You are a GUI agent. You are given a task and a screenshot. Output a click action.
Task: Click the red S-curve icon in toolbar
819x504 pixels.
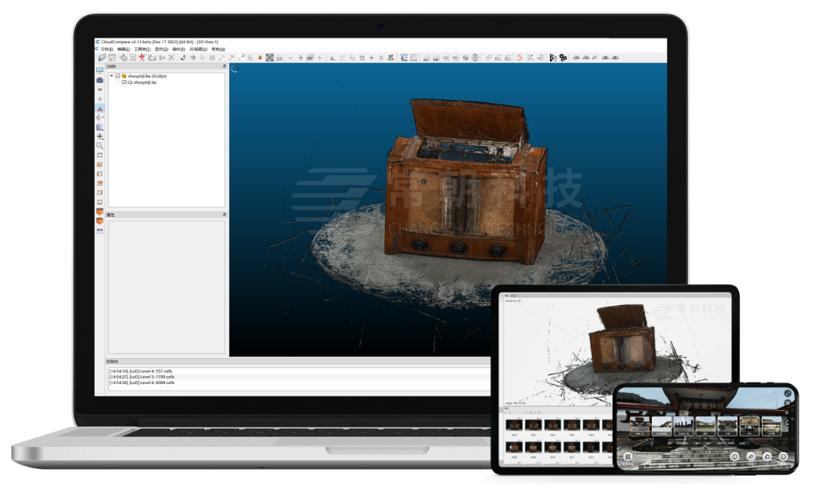(x=520, y=58)
